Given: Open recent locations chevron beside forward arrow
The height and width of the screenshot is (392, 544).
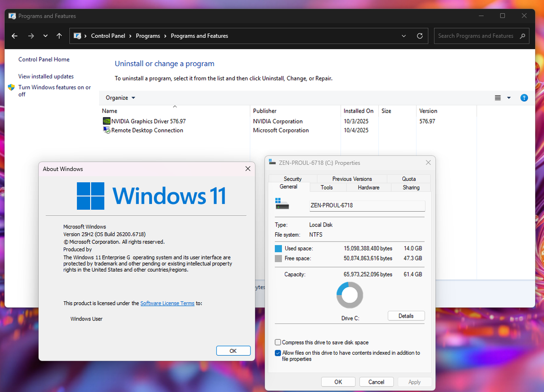Looking at the screenshot, I should (x=46, y=36).
